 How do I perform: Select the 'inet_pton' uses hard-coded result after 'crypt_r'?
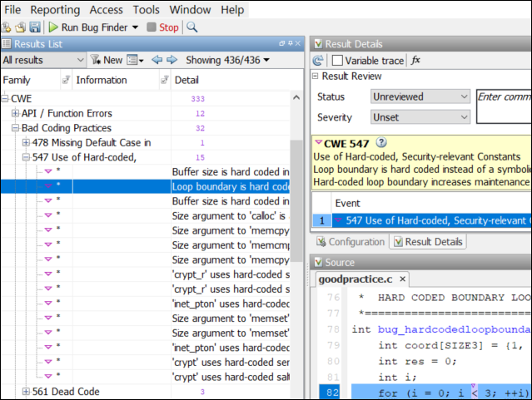146,304
